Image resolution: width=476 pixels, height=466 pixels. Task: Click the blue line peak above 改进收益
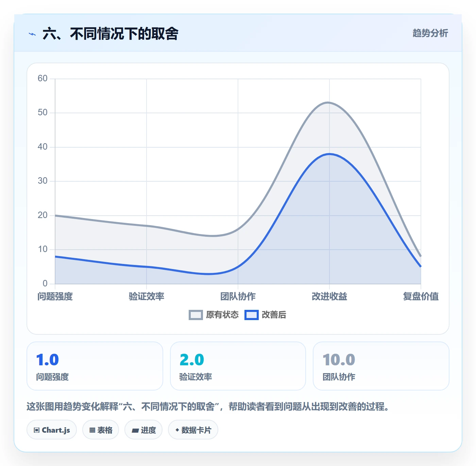[x=329, y=154]
